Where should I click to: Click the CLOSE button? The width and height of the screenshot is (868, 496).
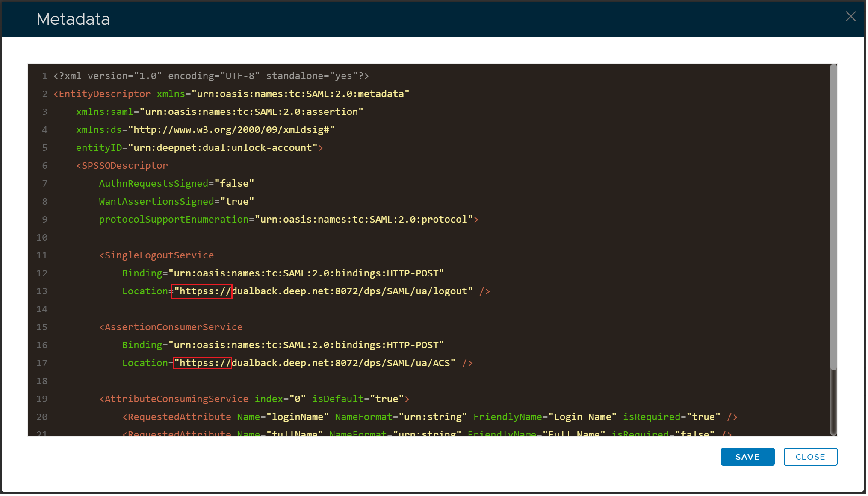(x=809, y=456)
